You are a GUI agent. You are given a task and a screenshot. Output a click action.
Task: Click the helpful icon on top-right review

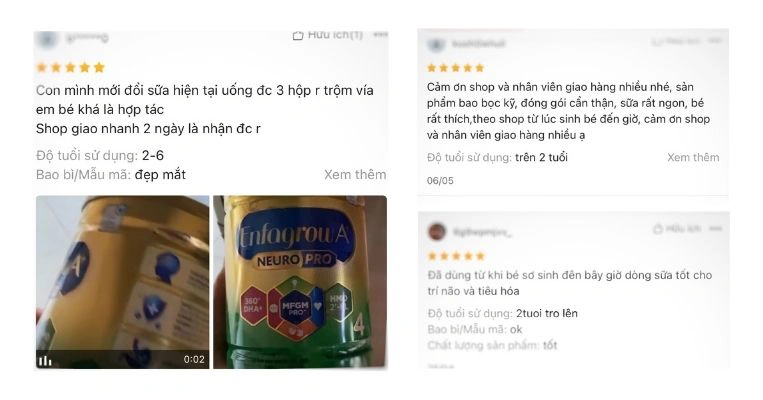coord(658,42)
